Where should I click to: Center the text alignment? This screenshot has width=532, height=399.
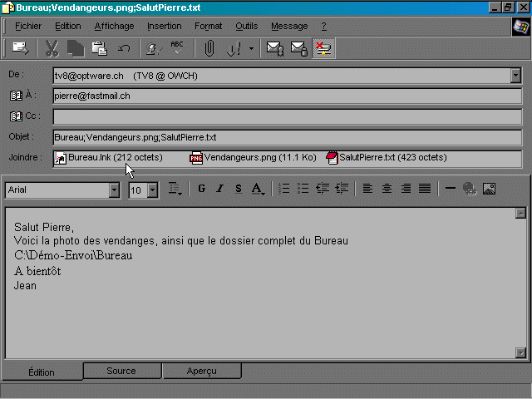(387, 189)
